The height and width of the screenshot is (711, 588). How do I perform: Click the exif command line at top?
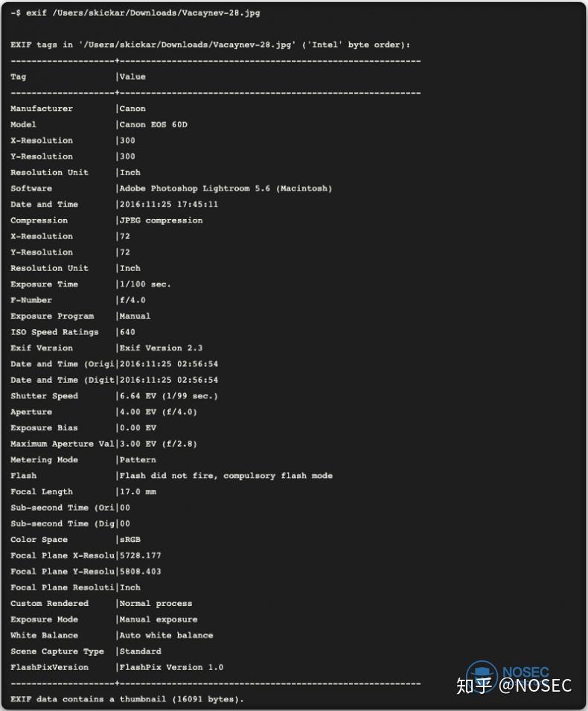(x=135, y=13)
